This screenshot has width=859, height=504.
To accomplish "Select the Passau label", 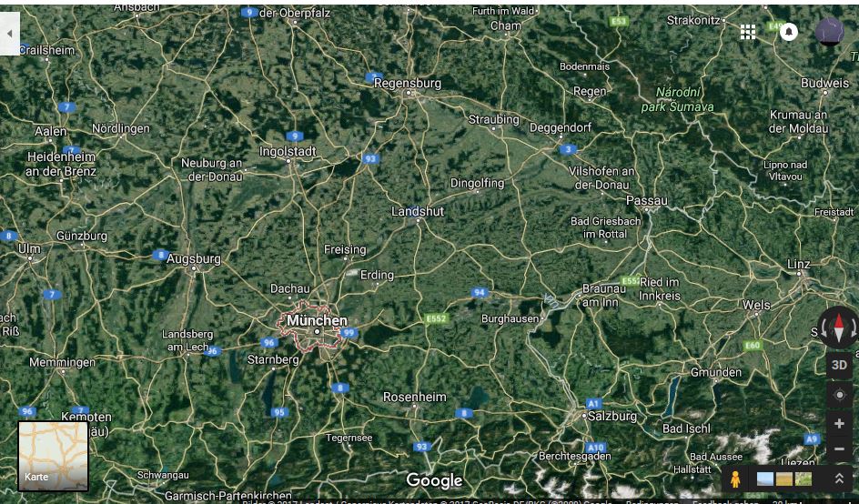I will pyautogui.click(x=646, y=200).
